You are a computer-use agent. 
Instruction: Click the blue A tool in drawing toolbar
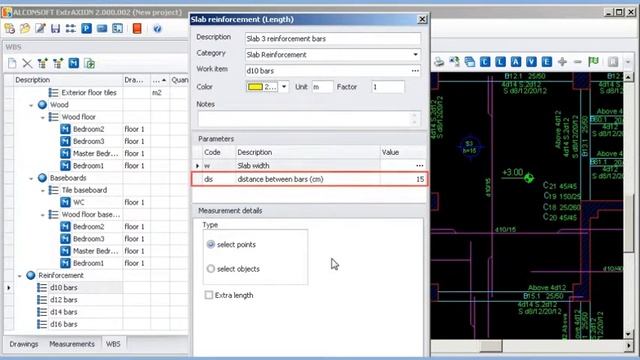pos(516,62)
